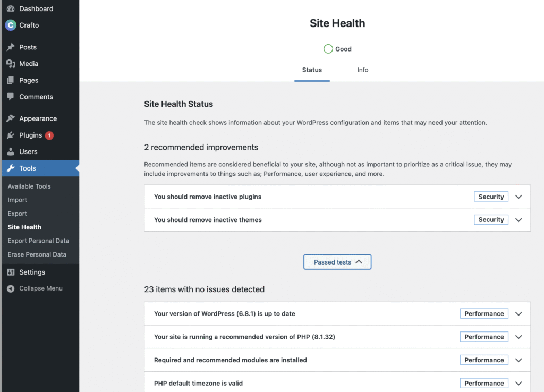
Task: Click the Plugins update count badge
Action: [49, 135]
